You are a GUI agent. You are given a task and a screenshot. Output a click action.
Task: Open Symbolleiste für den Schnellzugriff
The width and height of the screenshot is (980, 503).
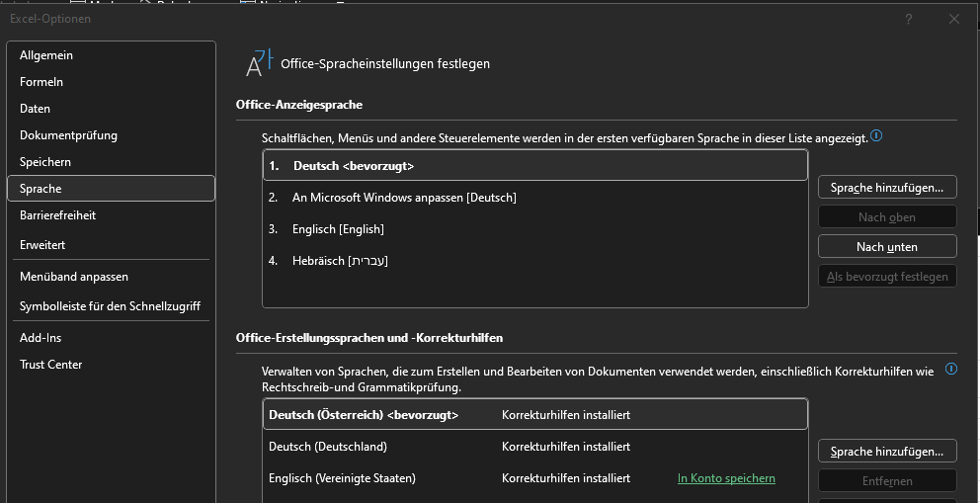(111, 306)
